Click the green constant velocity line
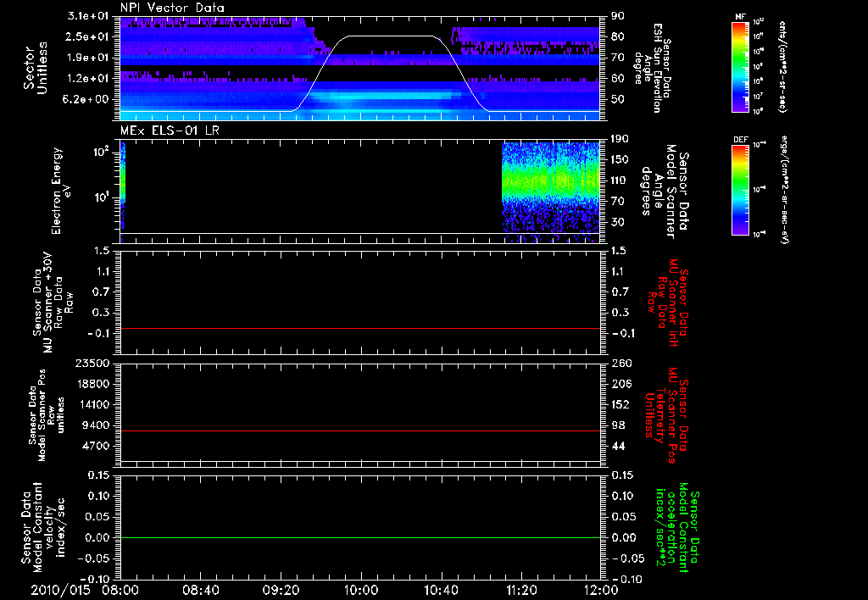This screenshot has height=600, width=868. pos(360,538)
